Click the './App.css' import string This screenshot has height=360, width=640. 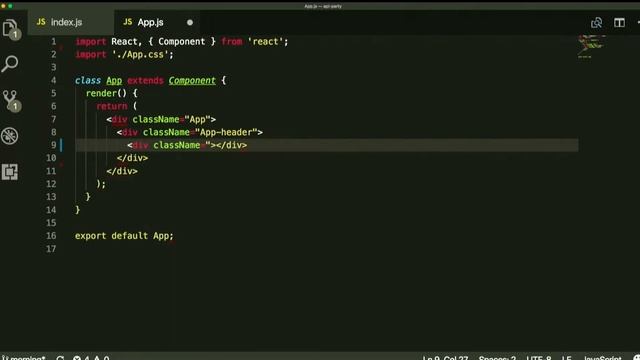tap(140, 55)
